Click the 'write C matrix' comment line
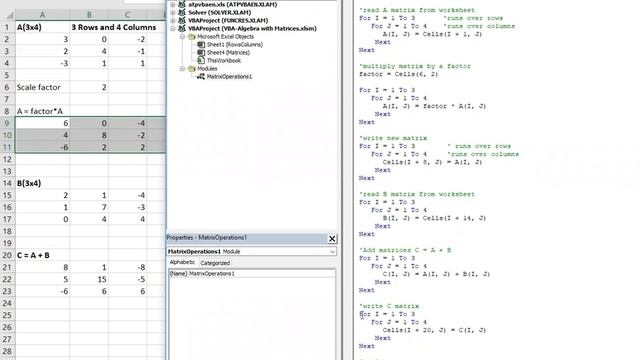This screenshot has height=360, width=640. pos(389,306)
